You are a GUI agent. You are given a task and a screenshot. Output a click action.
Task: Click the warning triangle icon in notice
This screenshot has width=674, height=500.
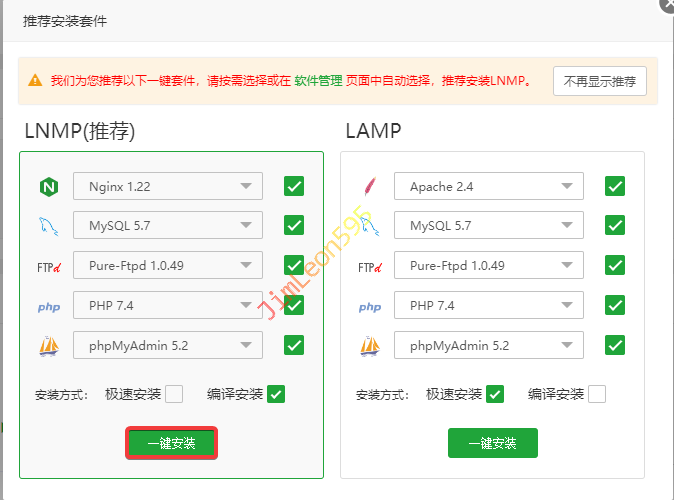pyautogui.click(x=35, y=80)
